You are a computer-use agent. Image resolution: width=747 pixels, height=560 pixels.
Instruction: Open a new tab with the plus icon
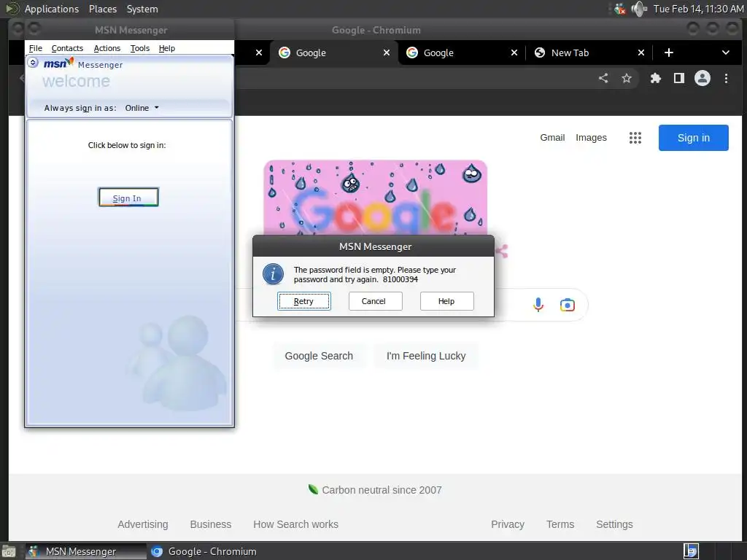(669, 52)
